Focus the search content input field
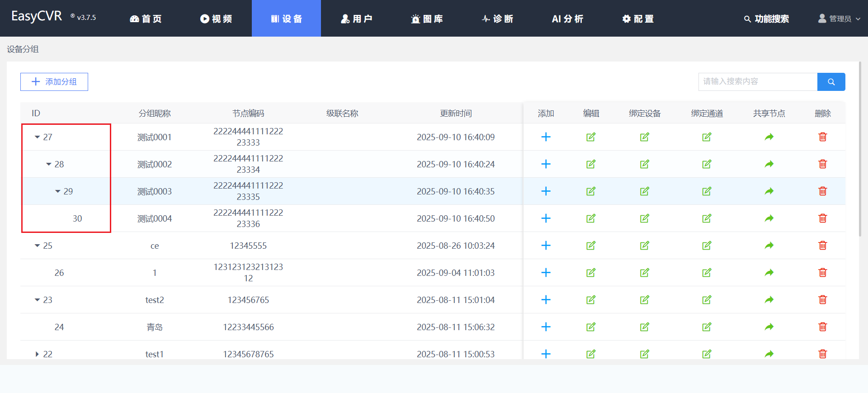Image resolution: width=868 pixels, height=393 pixels. pyautogui.click(x=757, y=82)
